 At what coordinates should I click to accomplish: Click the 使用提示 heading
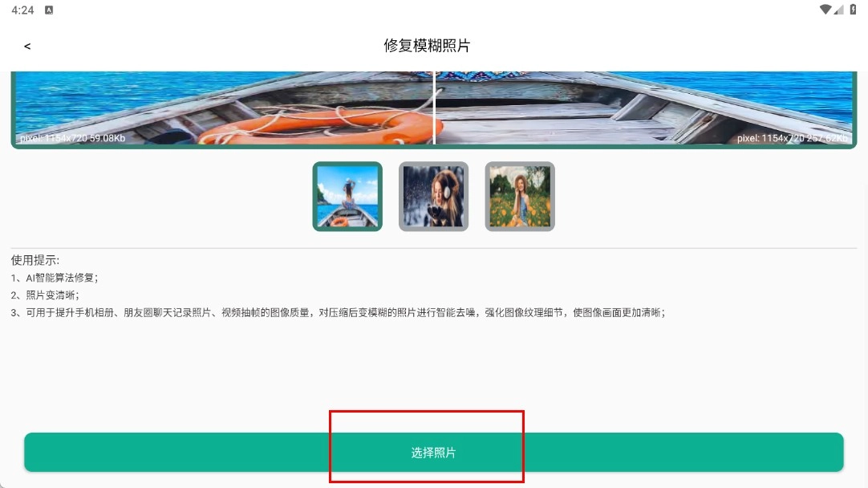click(34, 260)
